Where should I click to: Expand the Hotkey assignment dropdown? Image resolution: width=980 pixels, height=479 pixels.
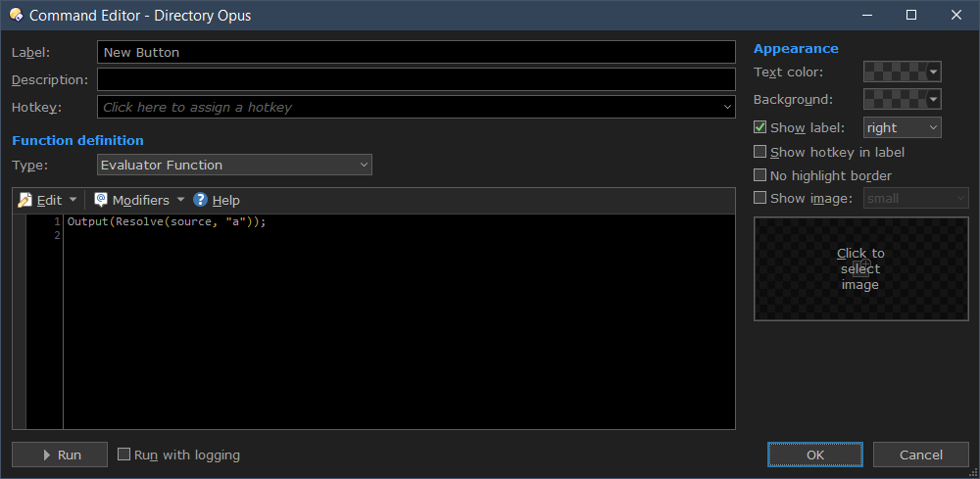coord(726,107)
